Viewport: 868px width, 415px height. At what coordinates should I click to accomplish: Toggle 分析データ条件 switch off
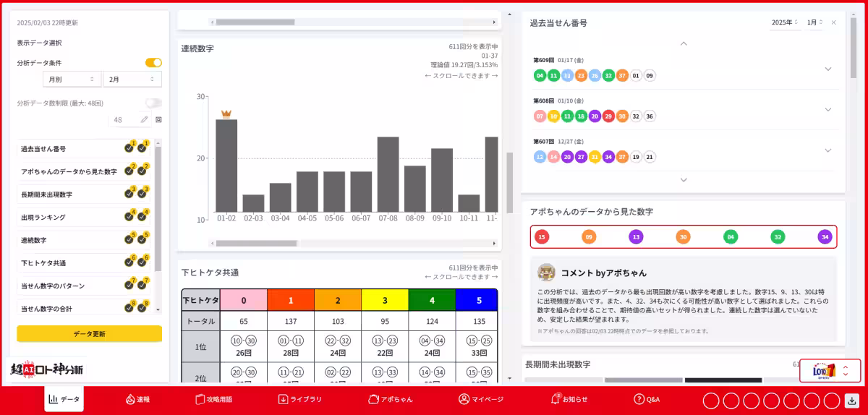[153, 63]
